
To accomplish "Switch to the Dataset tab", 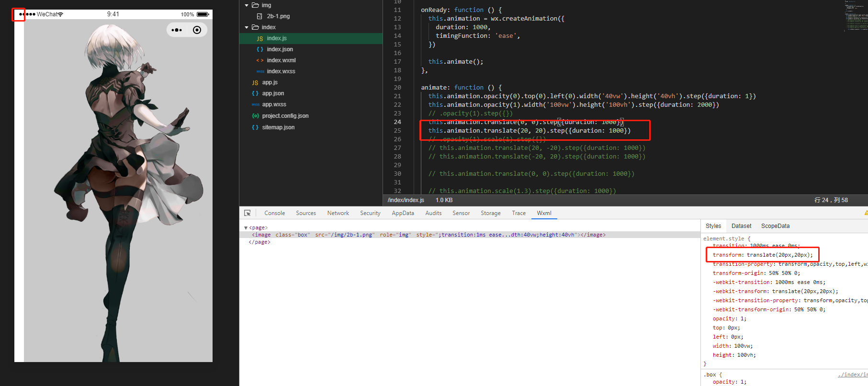I will tap(741, 226).
